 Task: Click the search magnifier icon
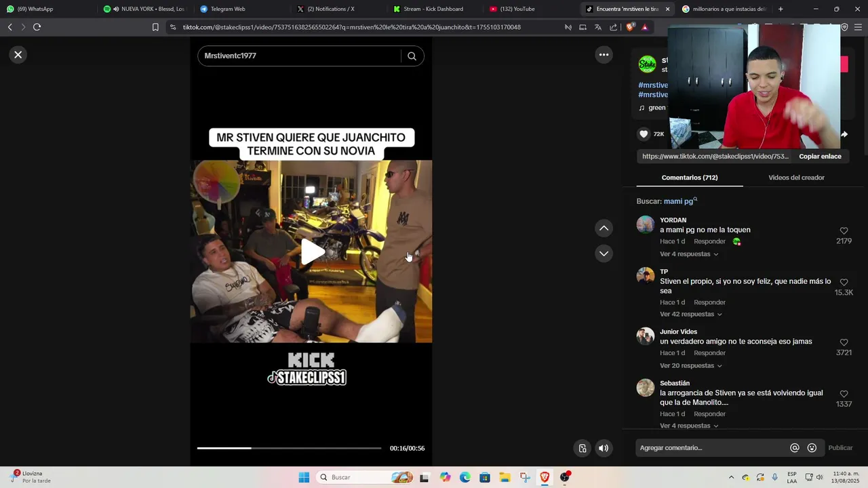pyautogui.click(x=412, y=56)
